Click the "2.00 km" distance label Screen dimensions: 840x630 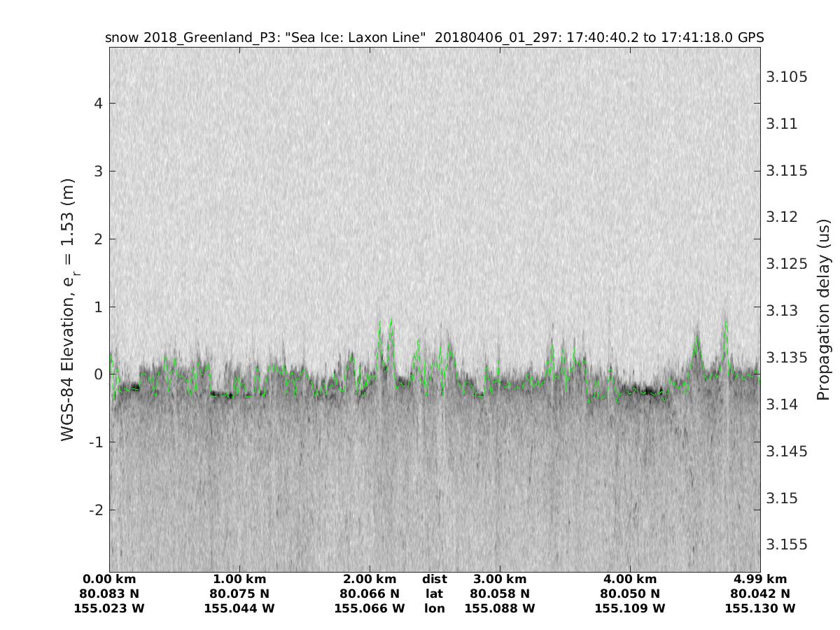pos(370,579)
